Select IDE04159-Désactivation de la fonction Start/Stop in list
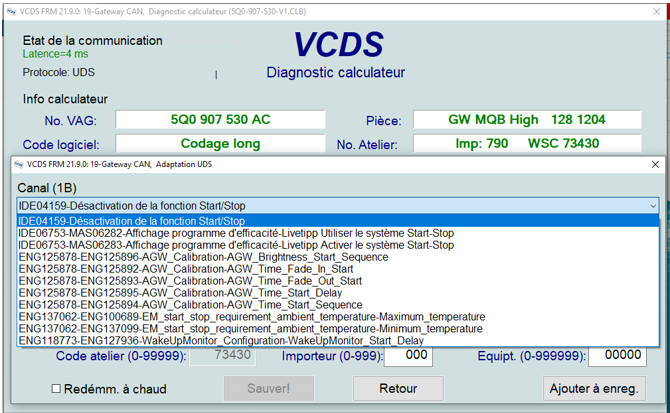This screenshot has width=670, height=413. click(x=338, y=221)
